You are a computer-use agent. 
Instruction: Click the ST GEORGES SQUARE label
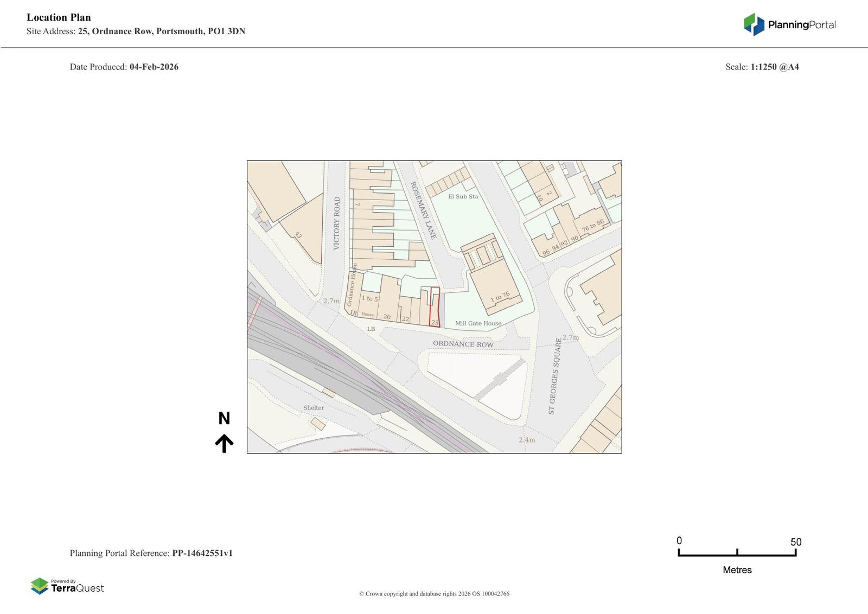point(555,376)
